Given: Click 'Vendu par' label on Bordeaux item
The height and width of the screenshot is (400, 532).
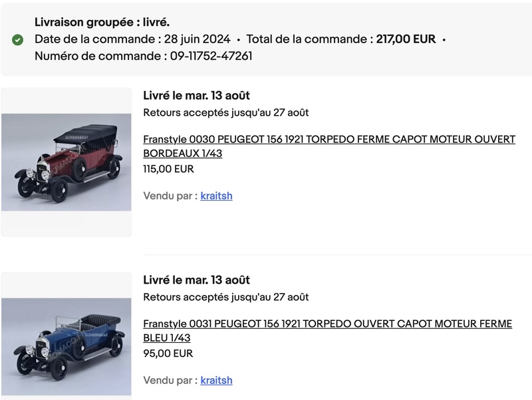Looking at the screenshot, I should [x=170, y=196].
